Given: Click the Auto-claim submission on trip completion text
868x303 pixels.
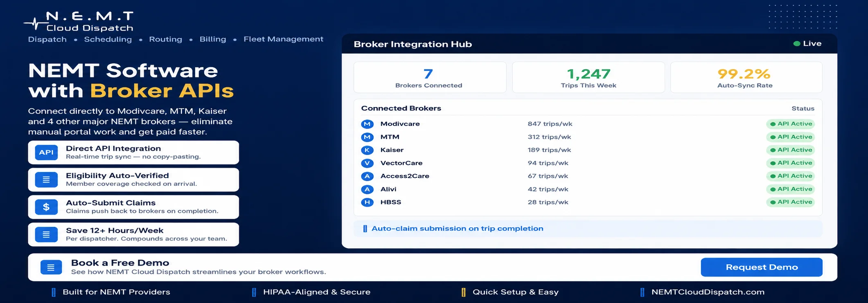Looking at the screenshot, I should (x=458, y=229).
